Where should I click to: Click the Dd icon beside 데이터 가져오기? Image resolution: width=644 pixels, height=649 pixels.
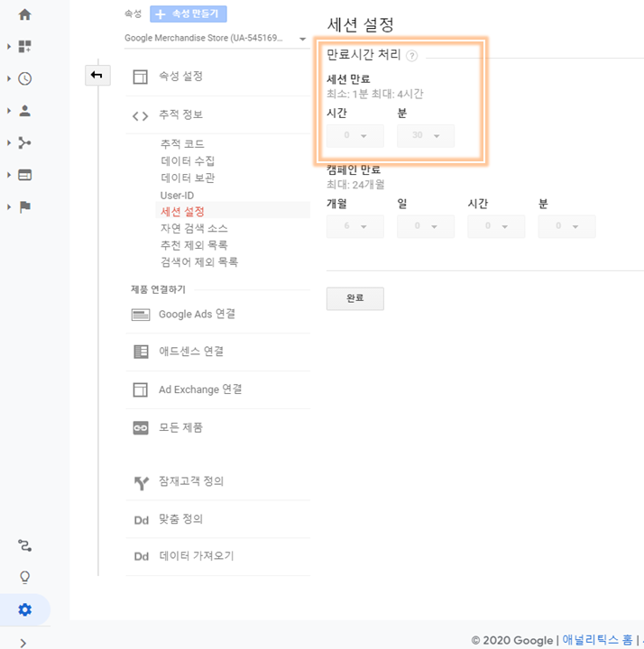[x=142, y=557]
